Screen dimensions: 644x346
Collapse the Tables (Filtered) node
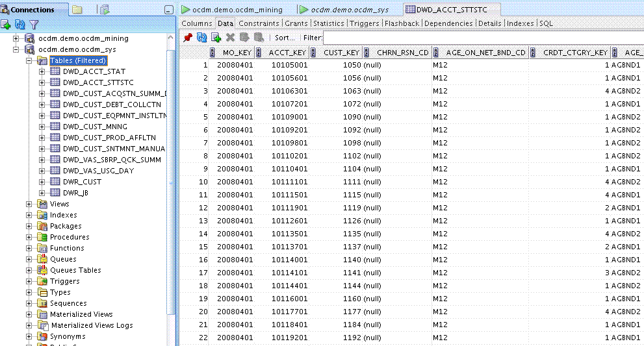(29, 60)
